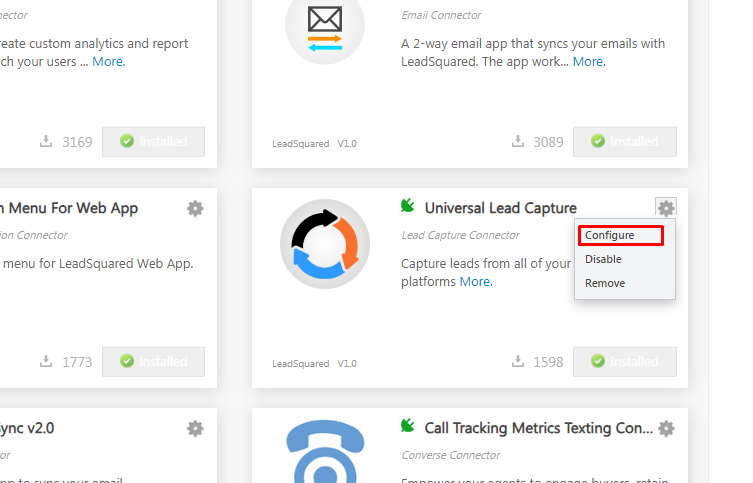Click the green plug icon beside Universal Lead Capture

tap(408, 205)
